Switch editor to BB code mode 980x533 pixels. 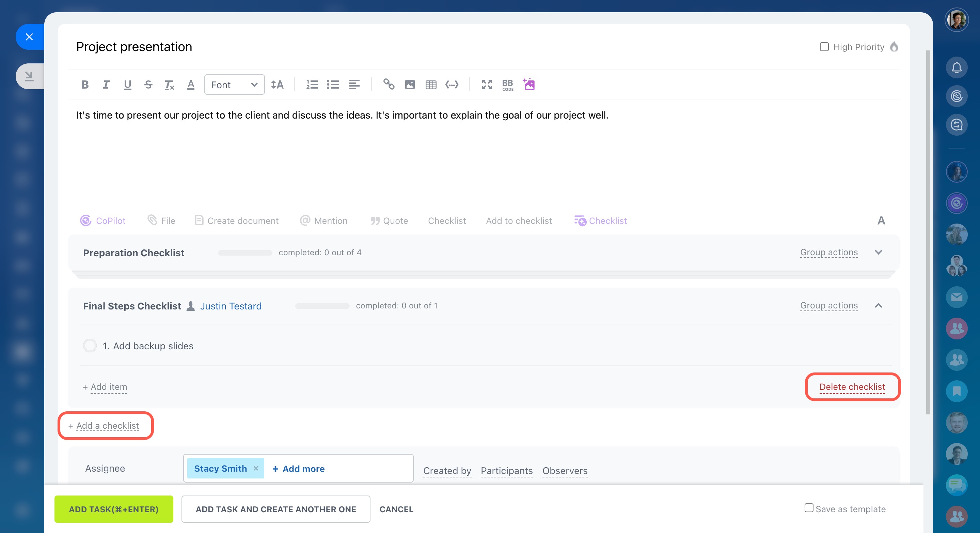coord(507,85)
